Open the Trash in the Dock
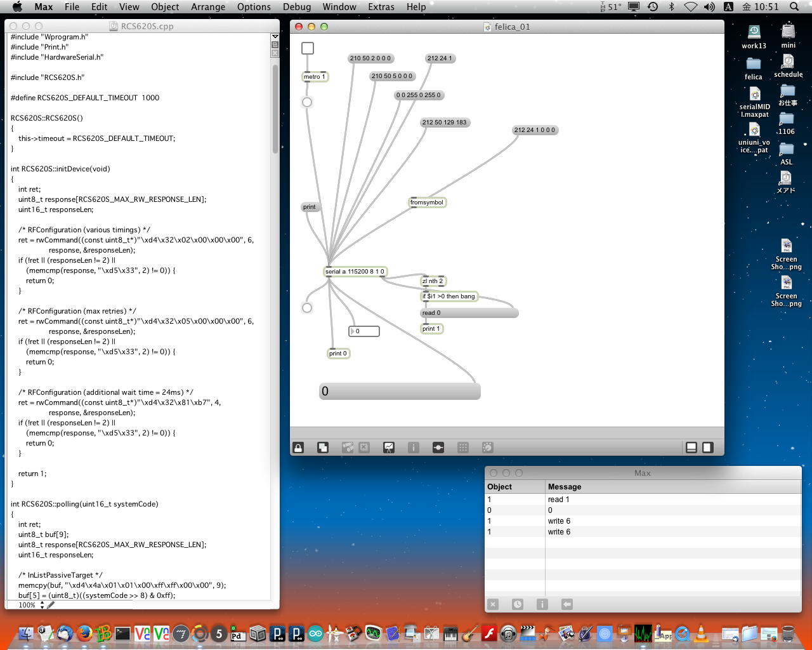The image size is (812, 650). coord(788,633)
